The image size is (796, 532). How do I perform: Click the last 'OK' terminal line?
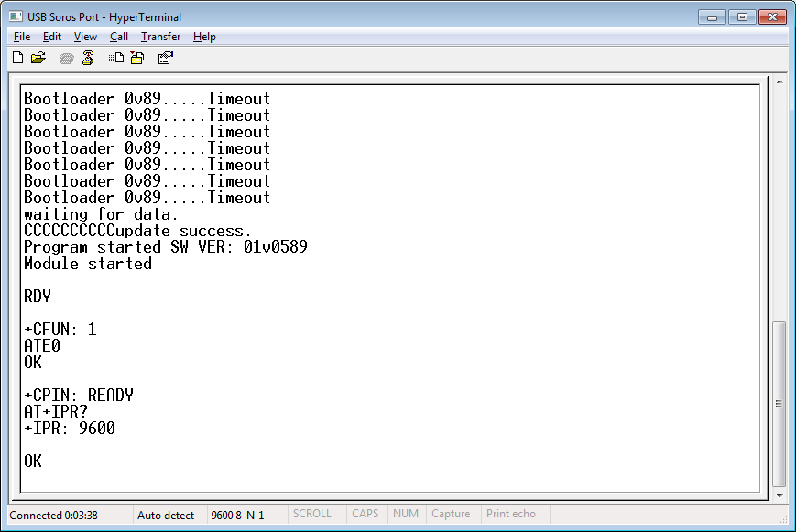coord(33,461)
